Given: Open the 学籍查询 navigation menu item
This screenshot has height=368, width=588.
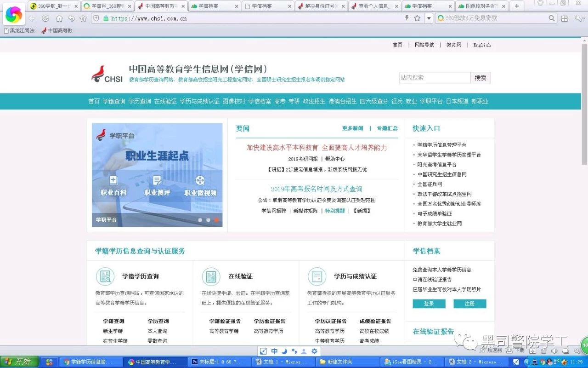Looking at the screenshot, I should coord(114,101).
